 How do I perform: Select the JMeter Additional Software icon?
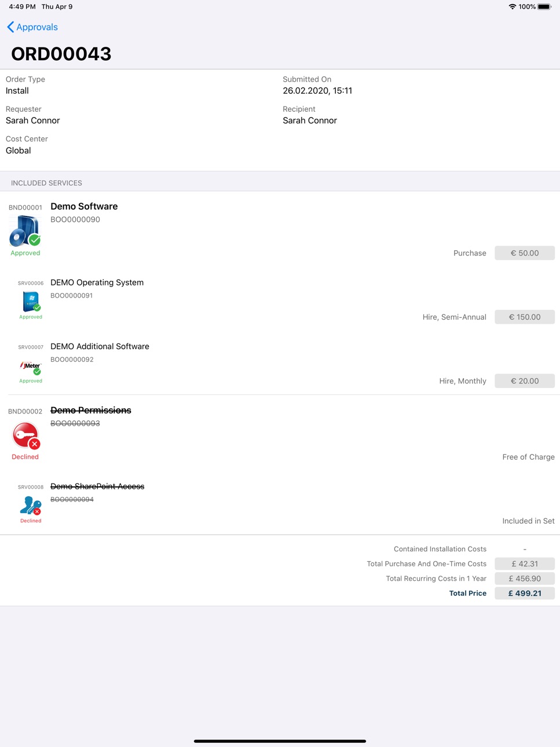coord(31,367)
